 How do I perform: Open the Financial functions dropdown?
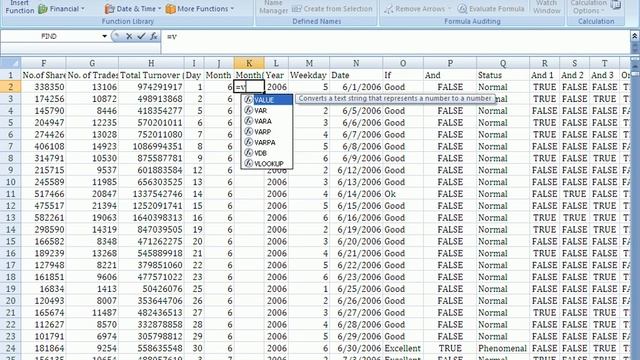[62, 9]
